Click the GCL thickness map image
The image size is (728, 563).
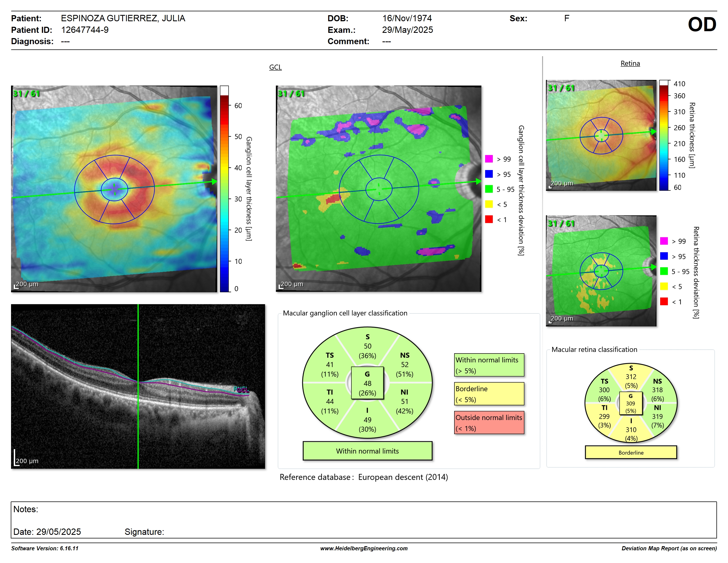pyautogui.click(x=114, y=189)
